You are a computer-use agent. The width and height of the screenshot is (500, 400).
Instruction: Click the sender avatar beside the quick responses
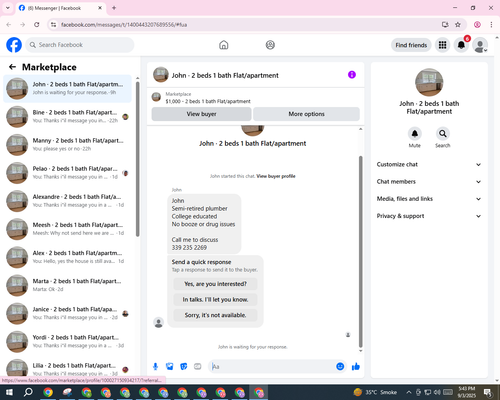coord(159,322)
